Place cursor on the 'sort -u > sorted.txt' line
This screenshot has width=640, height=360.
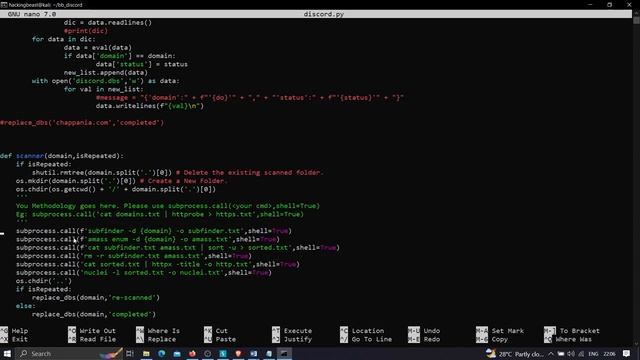[178, 248]
